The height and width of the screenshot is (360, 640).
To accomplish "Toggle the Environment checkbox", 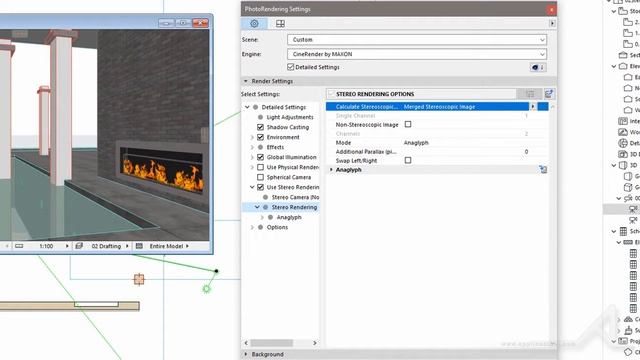I will (x=260, y=137).
